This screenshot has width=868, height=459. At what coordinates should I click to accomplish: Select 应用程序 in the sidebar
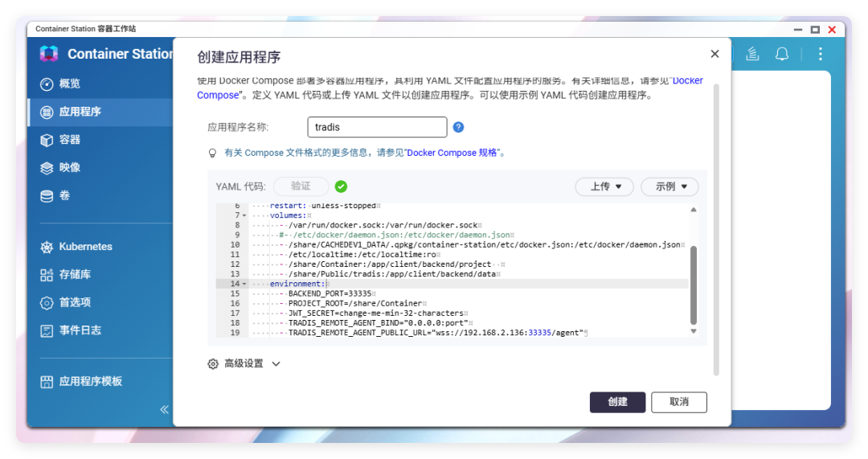[100, 112]
